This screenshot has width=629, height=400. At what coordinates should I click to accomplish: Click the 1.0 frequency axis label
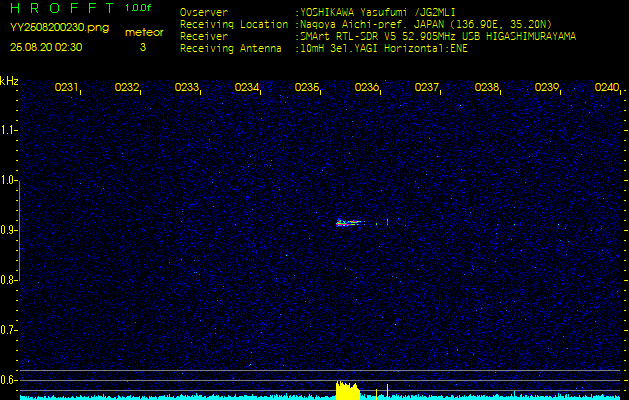(8, 180)
